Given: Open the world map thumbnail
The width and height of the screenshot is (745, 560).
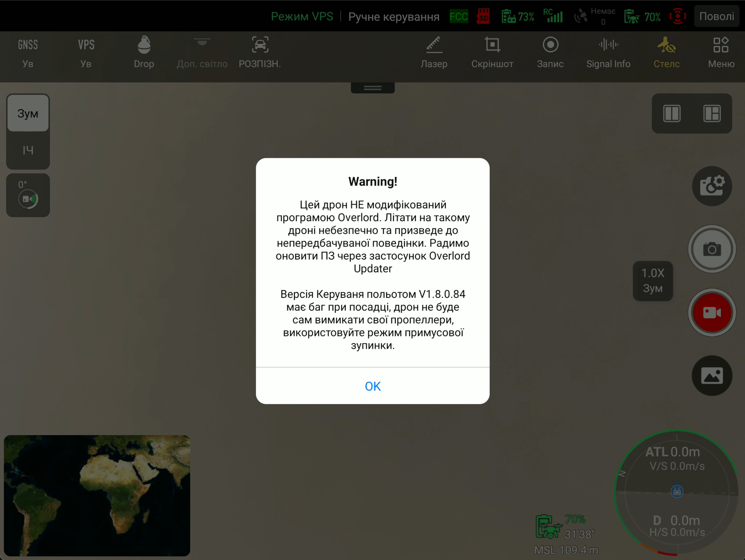Looking at the screenshot, I should [x=97, y=495].
